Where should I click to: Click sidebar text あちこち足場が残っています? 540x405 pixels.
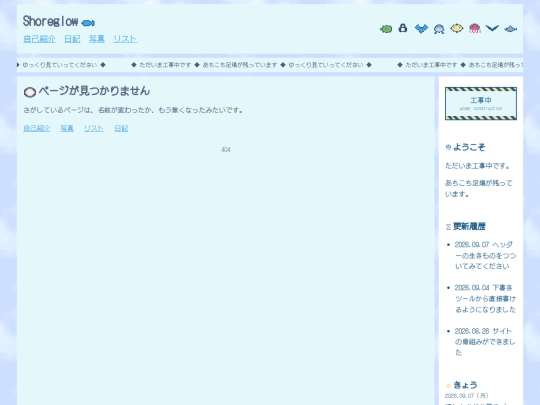point(478,189)
